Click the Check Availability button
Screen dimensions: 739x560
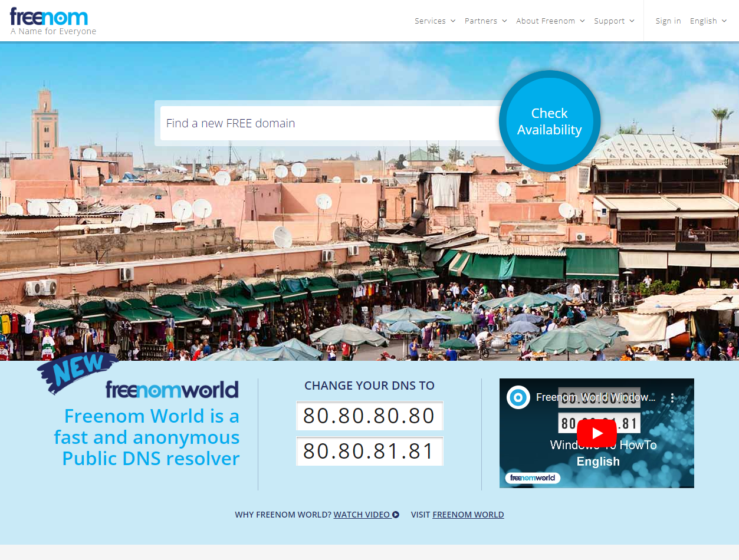coord(550,121)
